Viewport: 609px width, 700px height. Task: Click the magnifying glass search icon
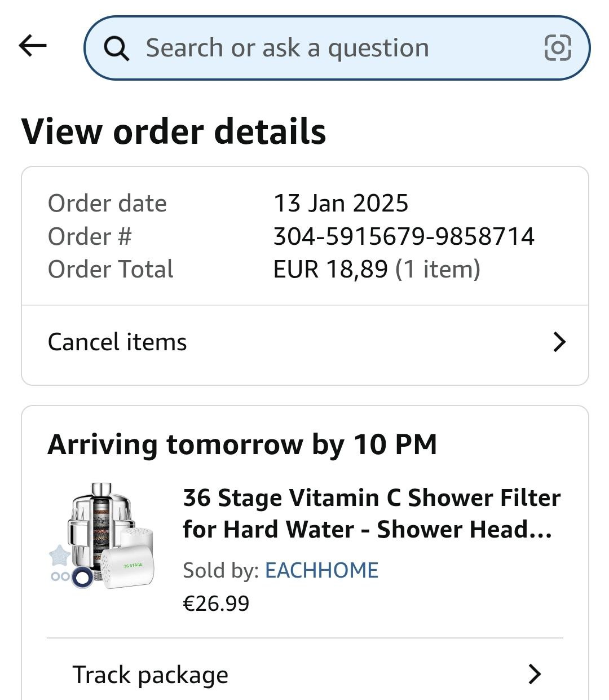pos(117,49)
